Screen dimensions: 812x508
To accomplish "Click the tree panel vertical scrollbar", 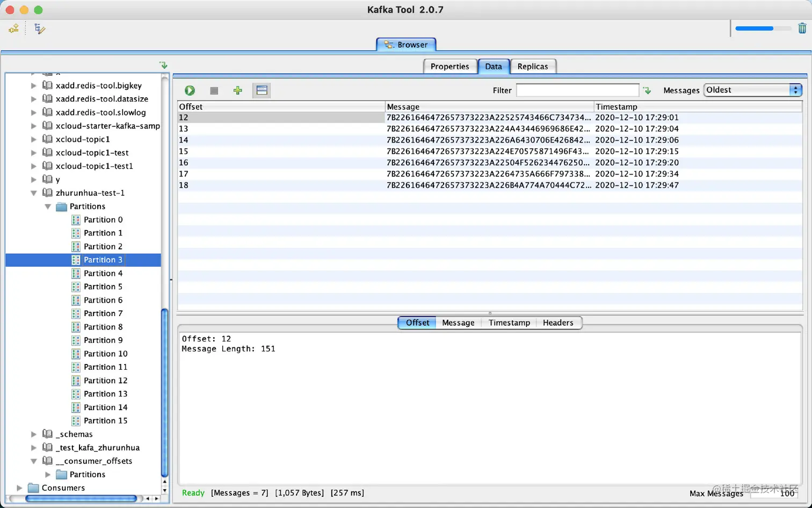I will (x=165, y=392).
